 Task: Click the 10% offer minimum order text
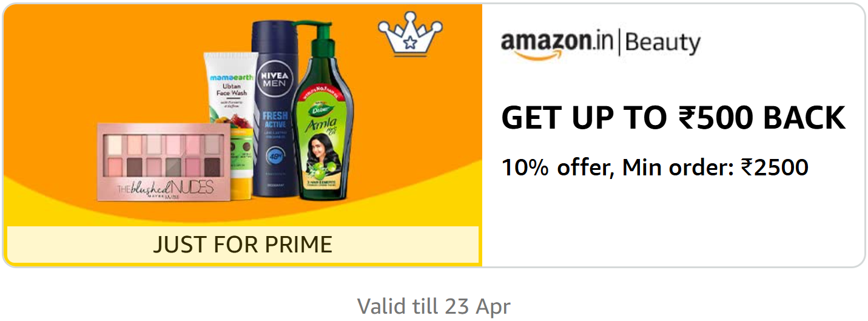pos(655,167)
